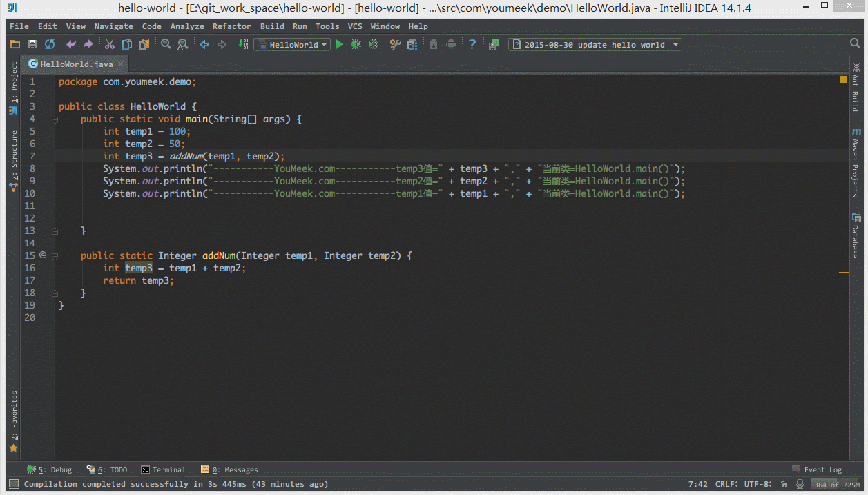
Task: Start debugging with the Debug icon
Action: pyautogui.click(x=355, y=43)
